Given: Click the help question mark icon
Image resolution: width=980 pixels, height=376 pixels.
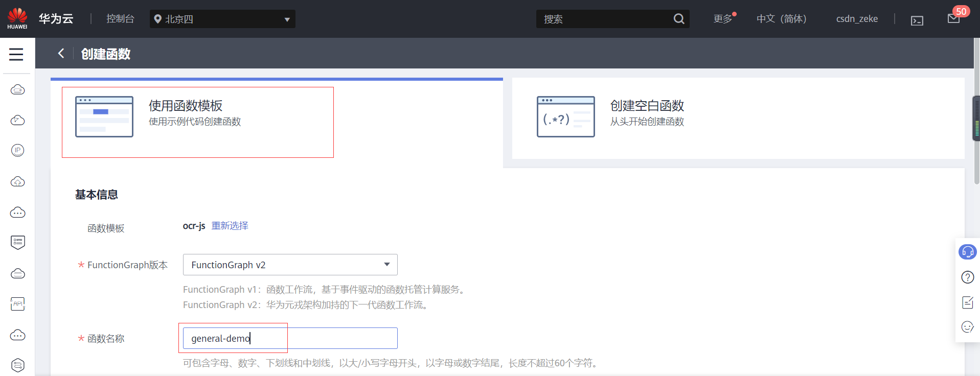Looking at the screenshot, I should (968, 277).
